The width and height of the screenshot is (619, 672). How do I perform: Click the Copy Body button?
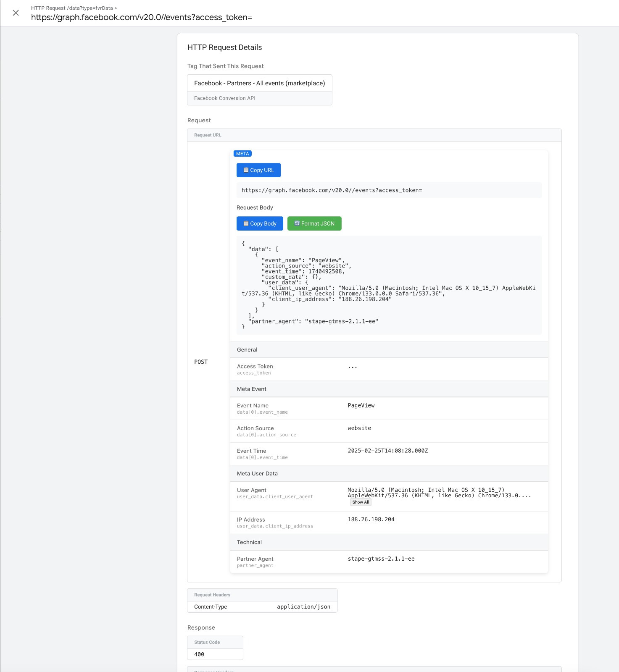[260, 223]
